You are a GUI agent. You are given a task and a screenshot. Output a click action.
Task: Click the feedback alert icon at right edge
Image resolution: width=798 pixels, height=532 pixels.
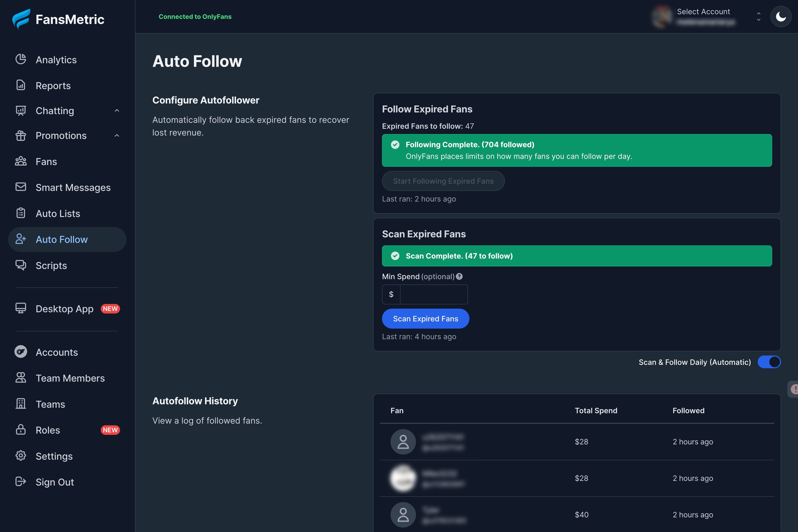click(x=794, y=389)
